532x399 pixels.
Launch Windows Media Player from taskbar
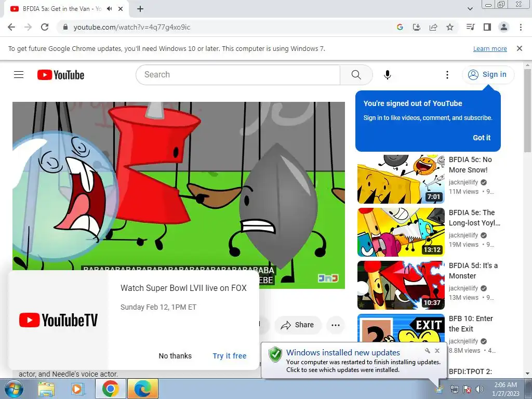[x=78, y=389]
